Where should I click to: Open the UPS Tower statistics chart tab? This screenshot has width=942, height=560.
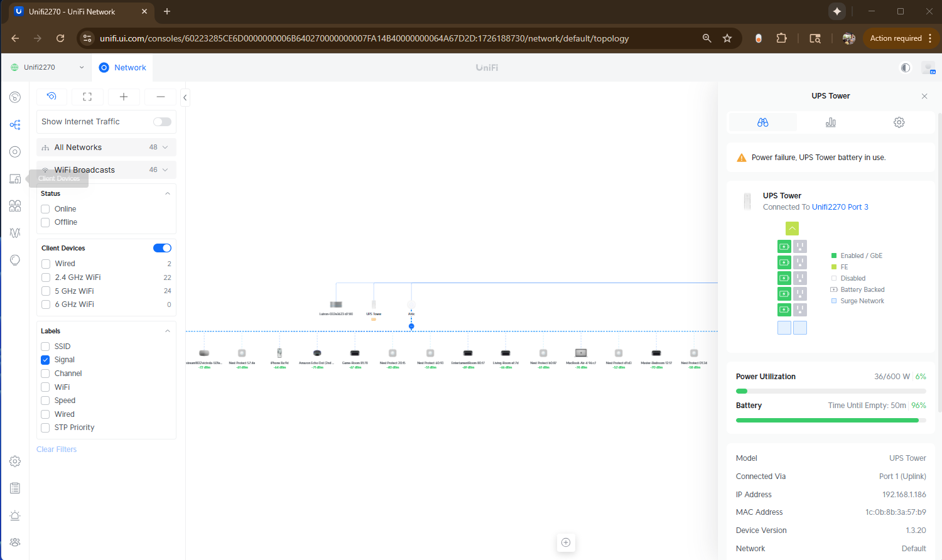coord(830,122)
